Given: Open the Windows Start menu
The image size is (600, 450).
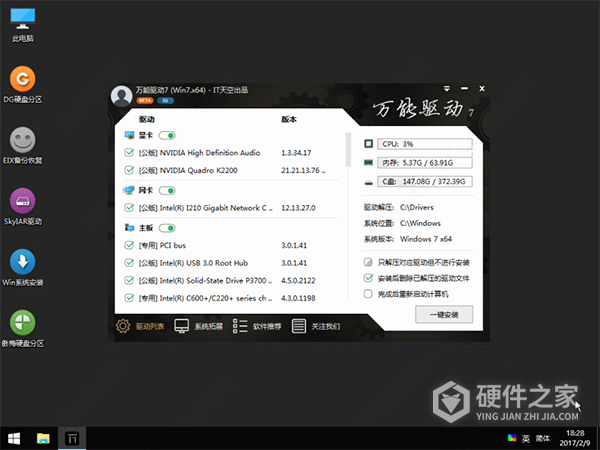Looking at the screenshot, I should (x=14, y=439).
